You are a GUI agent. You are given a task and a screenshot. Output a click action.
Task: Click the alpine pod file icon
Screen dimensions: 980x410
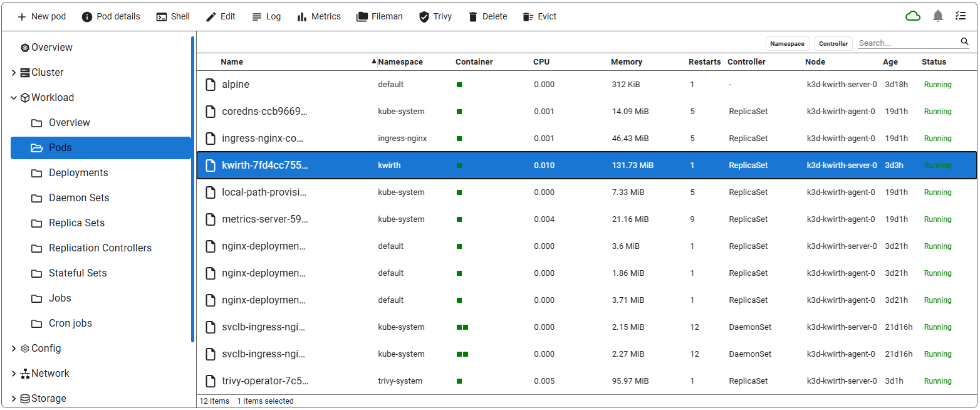211,85
